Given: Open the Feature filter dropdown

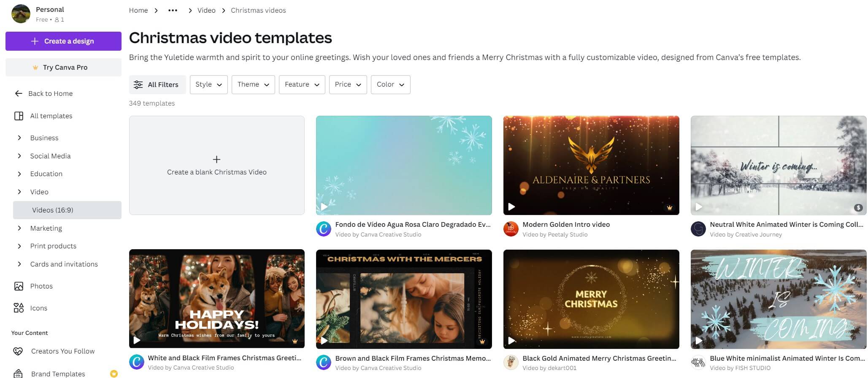Looking at the screenshot, I should coord(302,84).
